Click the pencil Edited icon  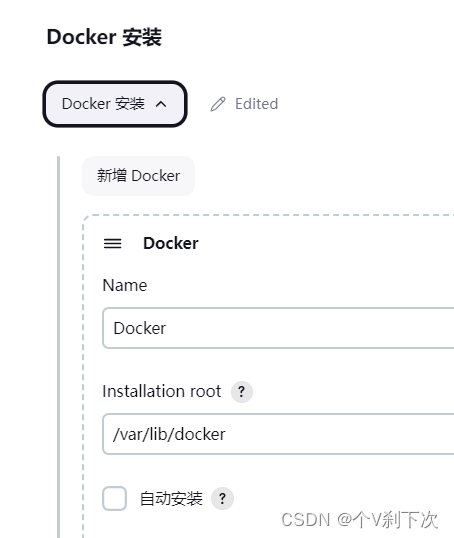218,104
